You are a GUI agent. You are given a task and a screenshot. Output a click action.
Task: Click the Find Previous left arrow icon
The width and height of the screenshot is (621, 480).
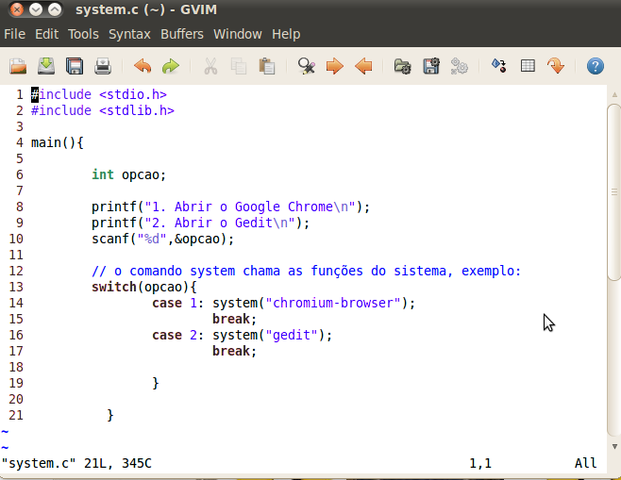pos(364,66)
